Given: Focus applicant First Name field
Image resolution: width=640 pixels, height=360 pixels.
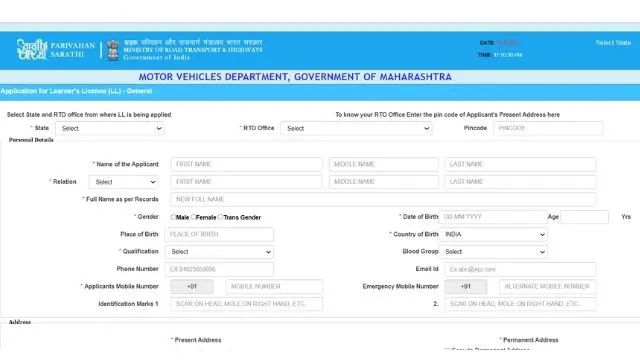Looking at the screenshot, I should (247, 164).
